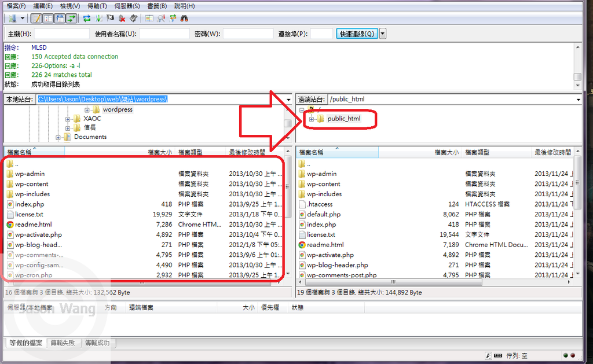This screenshot has height=364, width=593.
Task: Toggle processing of the transfer queue
Action: click(98, 18)
